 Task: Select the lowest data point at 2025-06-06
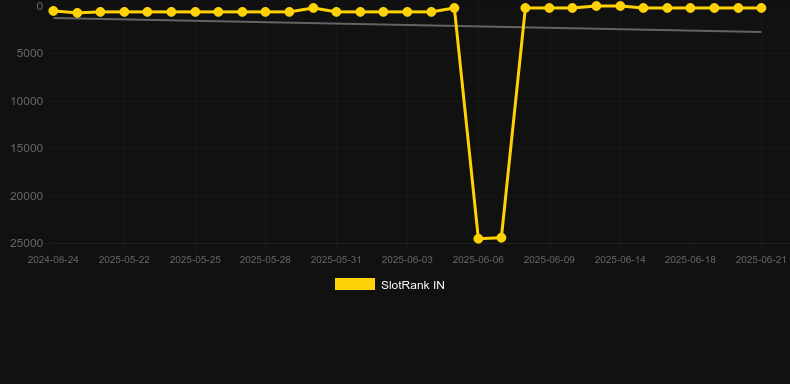point(478,238)
